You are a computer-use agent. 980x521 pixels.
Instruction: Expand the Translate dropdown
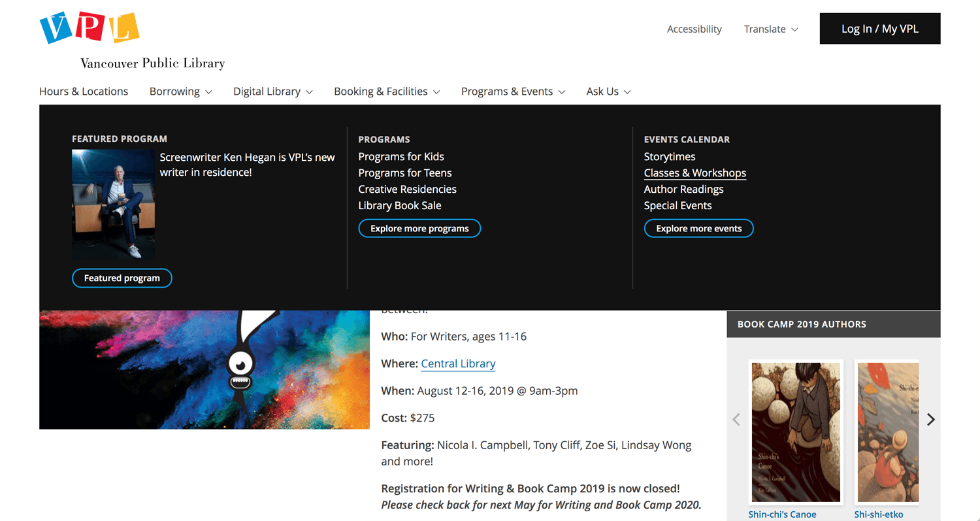point(771,29)
